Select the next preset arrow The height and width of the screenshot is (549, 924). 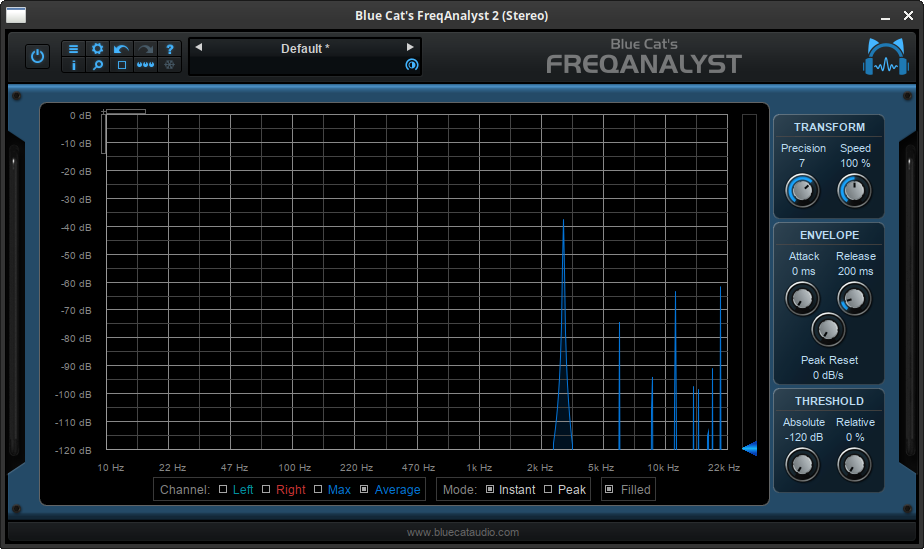(x=410, y=47)
